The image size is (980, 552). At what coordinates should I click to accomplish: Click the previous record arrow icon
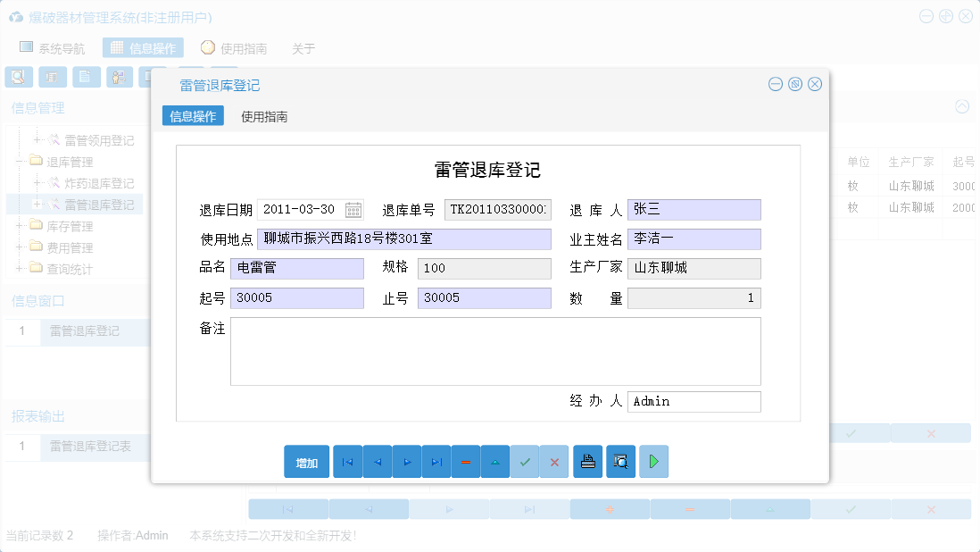[377, 462]
